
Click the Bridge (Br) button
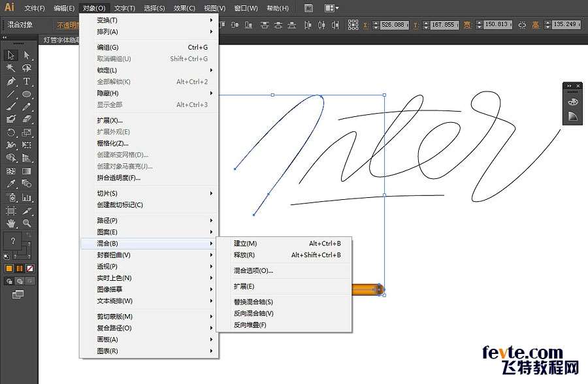308,8
